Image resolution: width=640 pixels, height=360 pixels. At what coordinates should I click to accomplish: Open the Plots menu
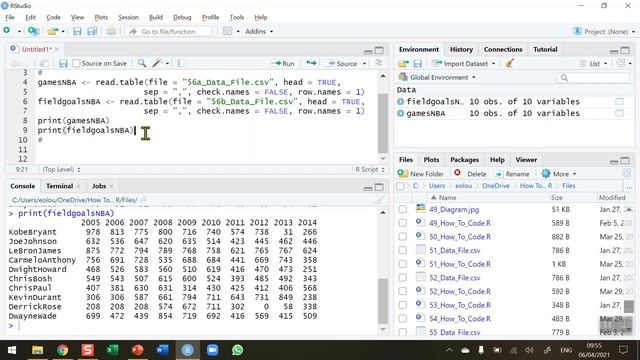tap(101, 17)
